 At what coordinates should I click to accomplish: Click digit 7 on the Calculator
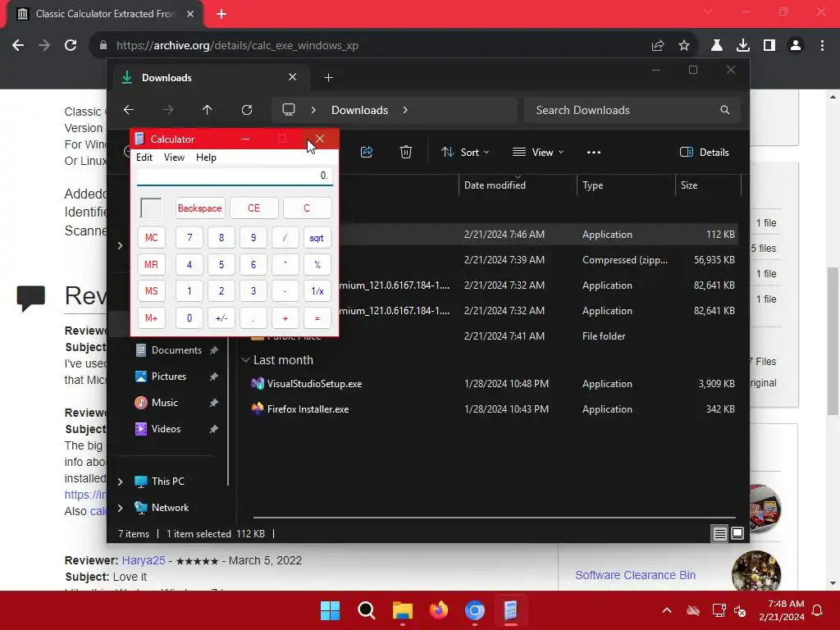(189, 238)
